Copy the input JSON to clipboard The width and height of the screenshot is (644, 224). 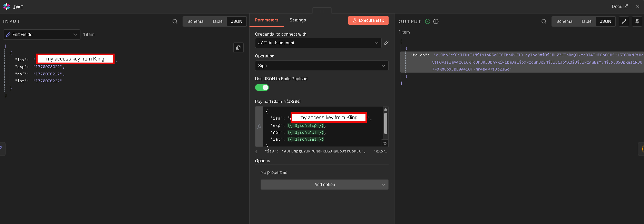pyautogui.click(x=238, y=48)
